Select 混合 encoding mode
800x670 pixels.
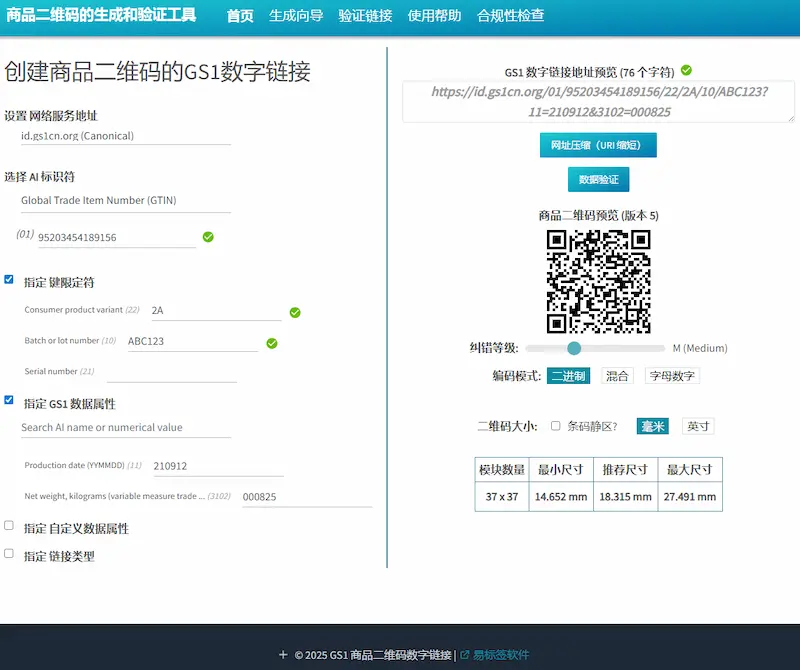617,376
